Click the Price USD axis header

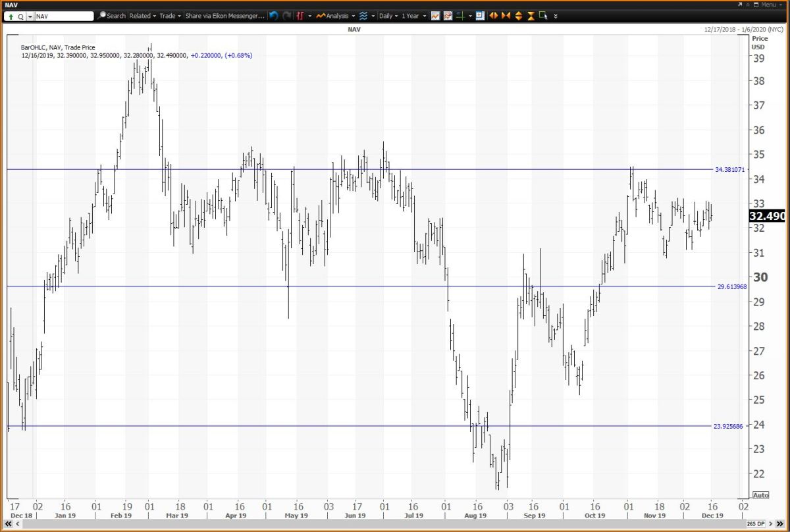(x=759, y=43)
